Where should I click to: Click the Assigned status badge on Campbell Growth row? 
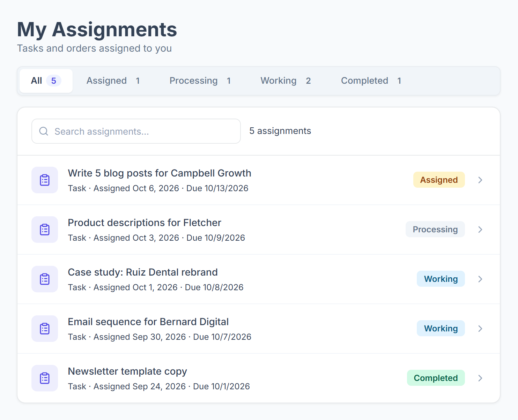(439, 180)
